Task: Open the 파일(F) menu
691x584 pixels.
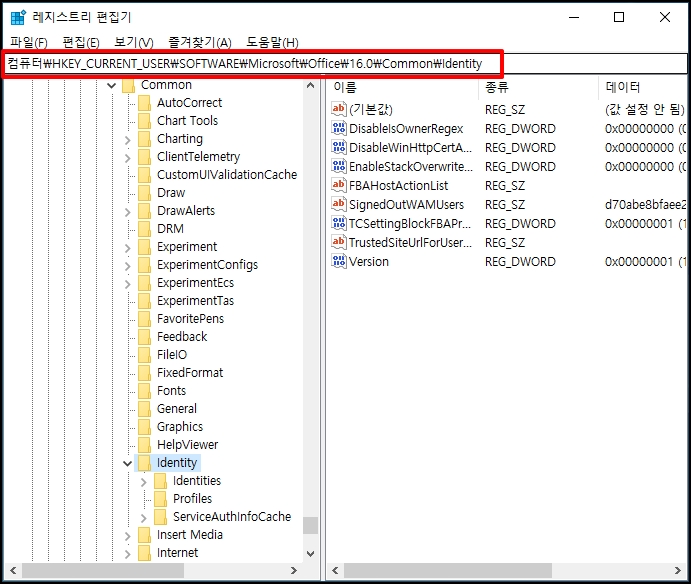Action: (x=29, y=42)
